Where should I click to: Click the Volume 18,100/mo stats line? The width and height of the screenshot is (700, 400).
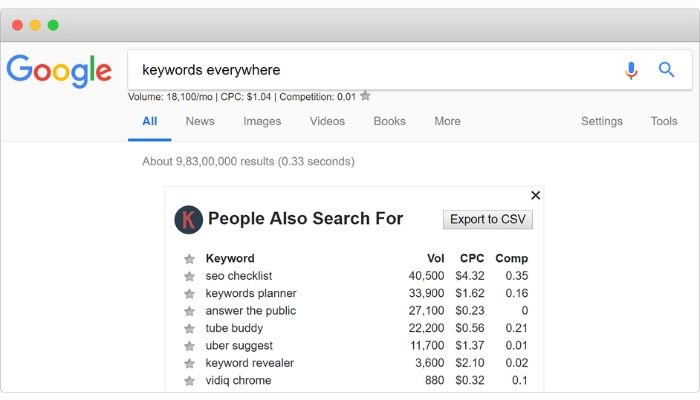point(242,97)
